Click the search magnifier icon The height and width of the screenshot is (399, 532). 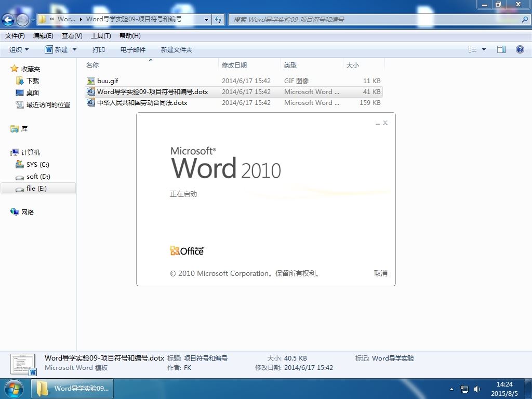(x=525, y=20)
